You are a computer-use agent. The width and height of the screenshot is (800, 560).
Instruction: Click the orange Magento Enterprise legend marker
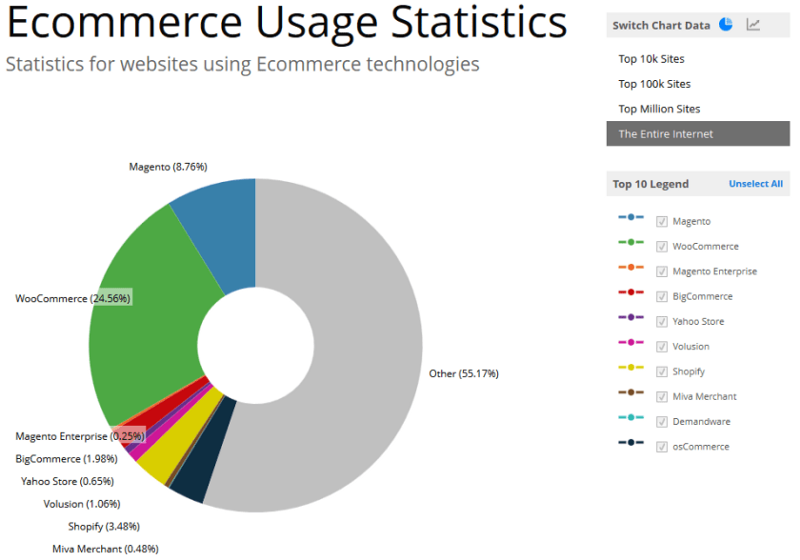point(631,267)
